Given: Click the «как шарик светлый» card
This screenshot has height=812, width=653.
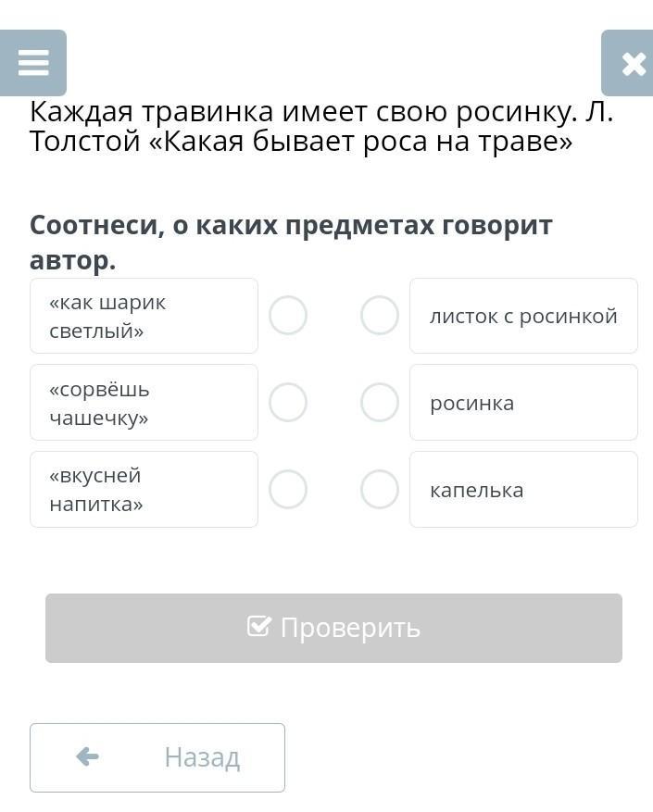Looking at the screenshot, I should (144, 316).
